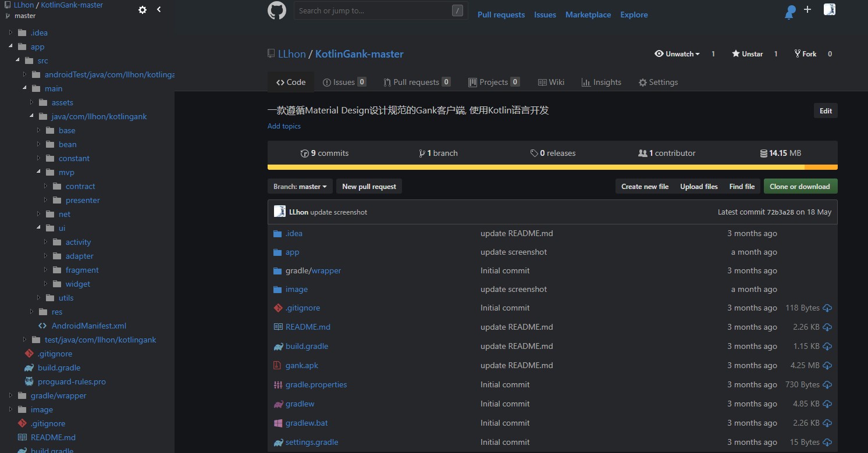This screenshot has width=868, height=453.
Task: Expand the gradle/wrapper folder in sidebar
Action: tap(10, 395)
